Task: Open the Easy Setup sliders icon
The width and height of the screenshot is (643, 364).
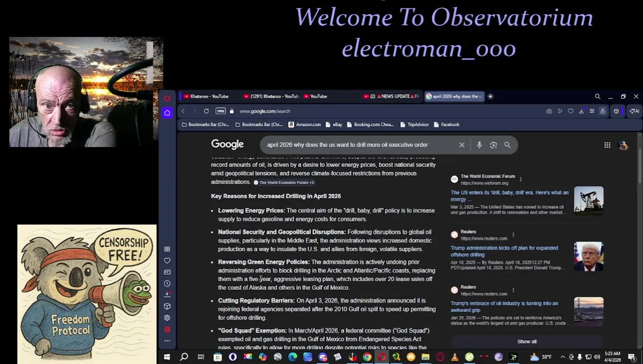Action: [592, 111]
